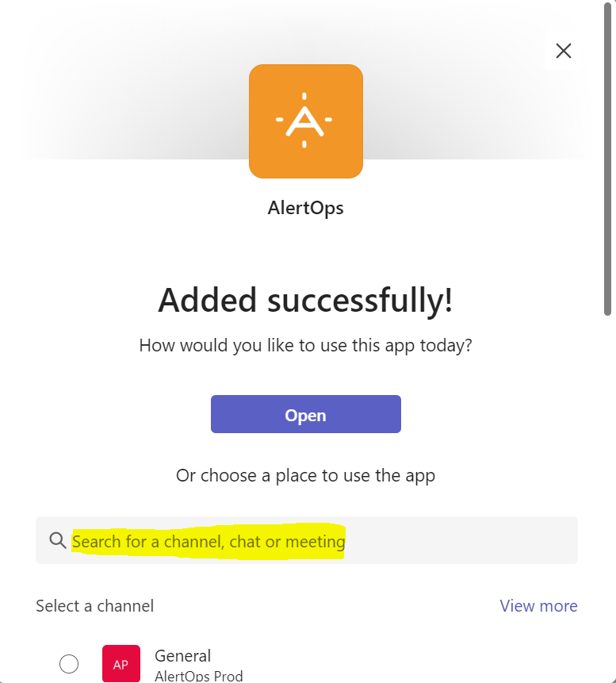Click the AlertOps Prod team name

[198, 676]
